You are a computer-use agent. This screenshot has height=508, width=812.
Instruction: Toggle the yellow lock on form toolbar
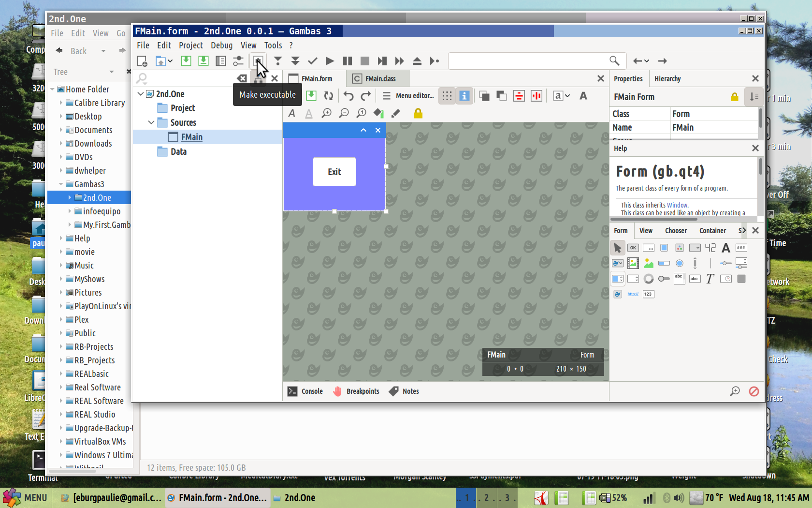tap(418, 113)
